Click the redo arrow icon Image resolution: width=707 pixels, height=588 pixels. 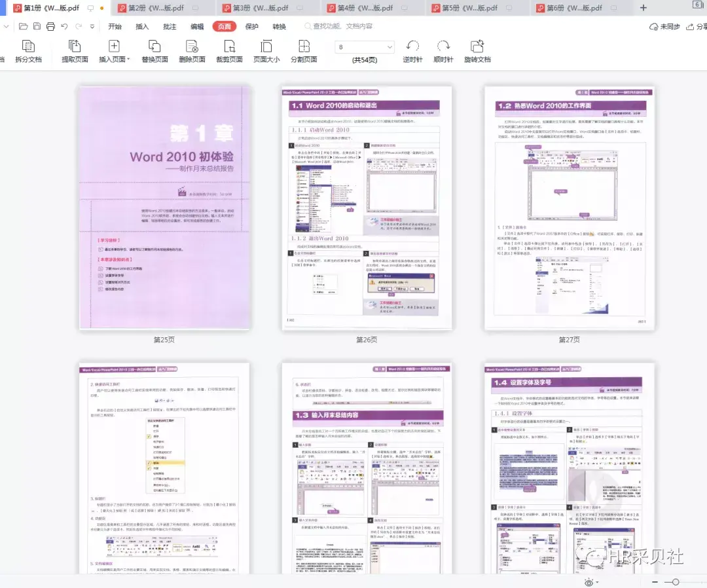[79, 27]
